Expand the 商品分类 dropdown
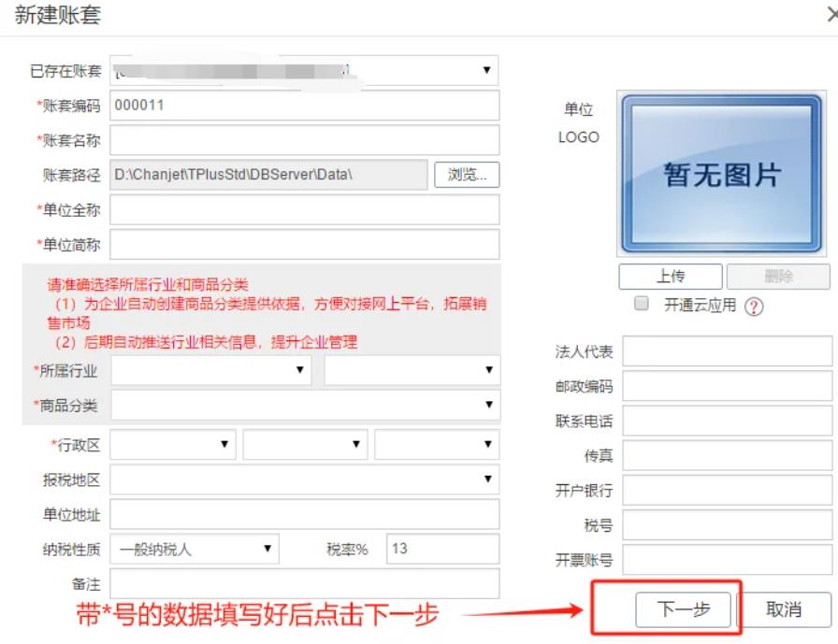This screenshot has width=838, height=644. tap(304, 405)
